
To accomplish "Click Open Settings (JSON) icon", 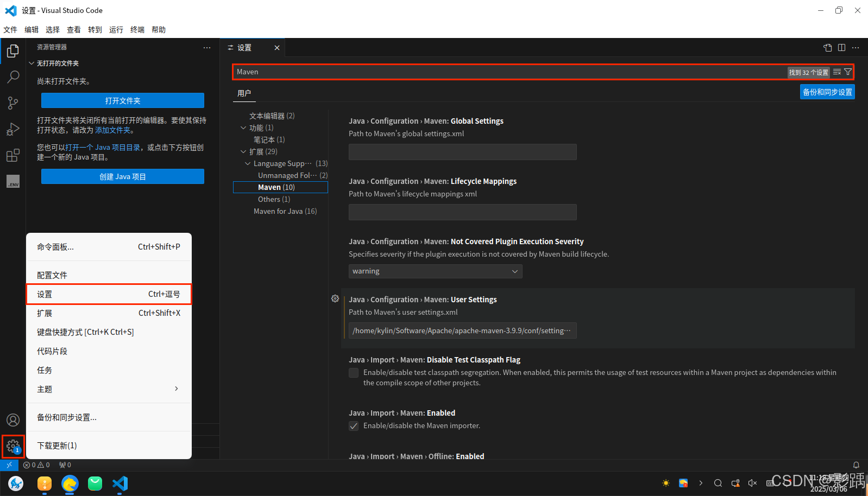I will click(x=828, y=48).
